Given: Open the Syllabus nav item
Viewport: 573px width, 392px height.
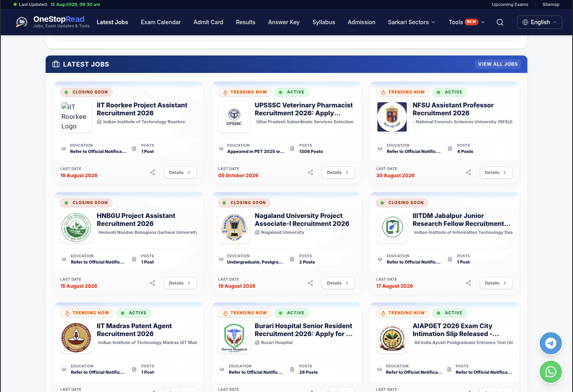Looking at the screenshot, I should [324, 22].
